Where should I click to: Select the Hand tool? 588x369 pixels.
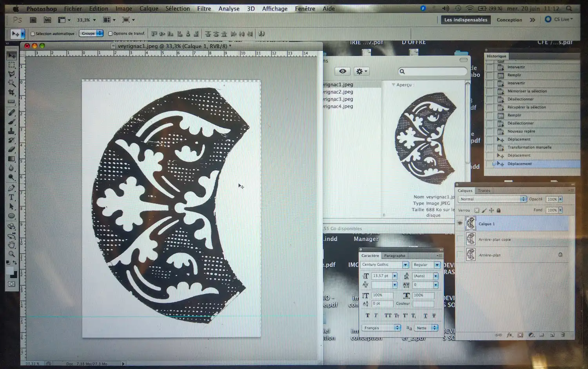(x=12, y=245)
